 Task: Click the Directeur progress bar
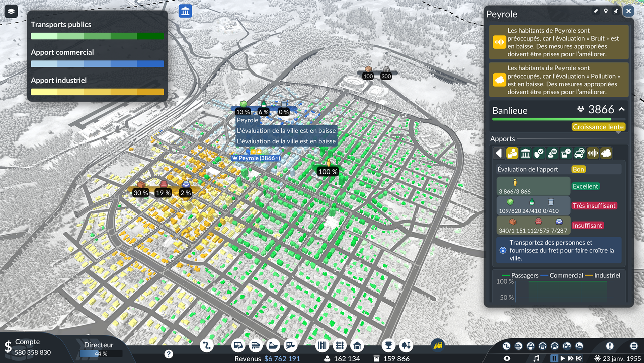pos(101,354)
